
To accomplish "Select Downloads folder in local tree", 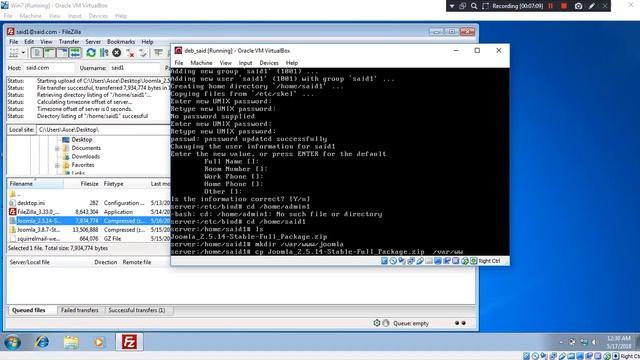I will (86, 156).
